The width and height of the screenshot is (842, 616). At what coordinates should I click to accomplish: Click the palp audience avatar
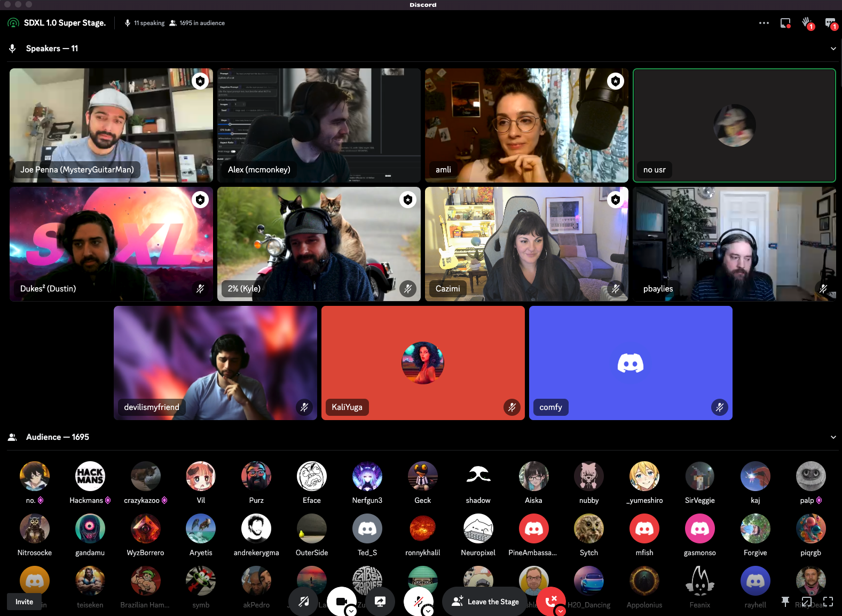811,476
